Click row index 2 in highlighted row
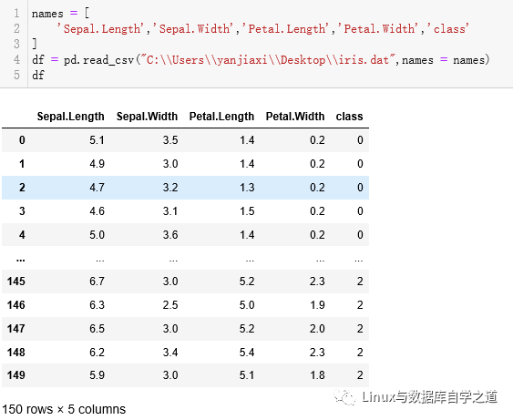 22,188
